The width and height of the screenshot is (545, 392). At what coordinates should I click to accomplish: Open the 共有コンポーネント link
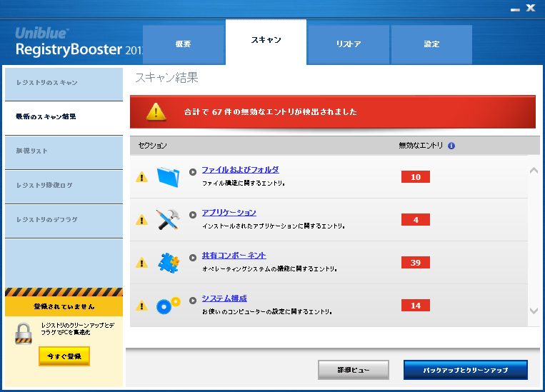(234, 256)
